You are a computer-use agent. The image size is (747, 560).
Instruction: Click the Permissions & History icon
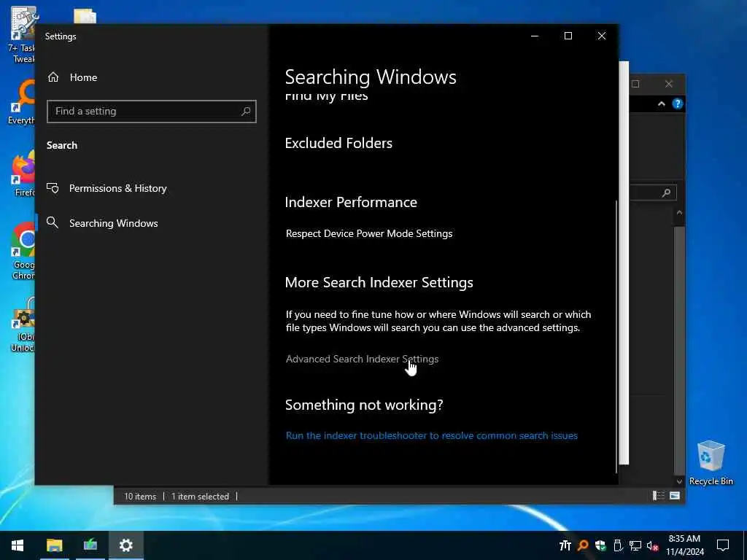tap(53, 188)
